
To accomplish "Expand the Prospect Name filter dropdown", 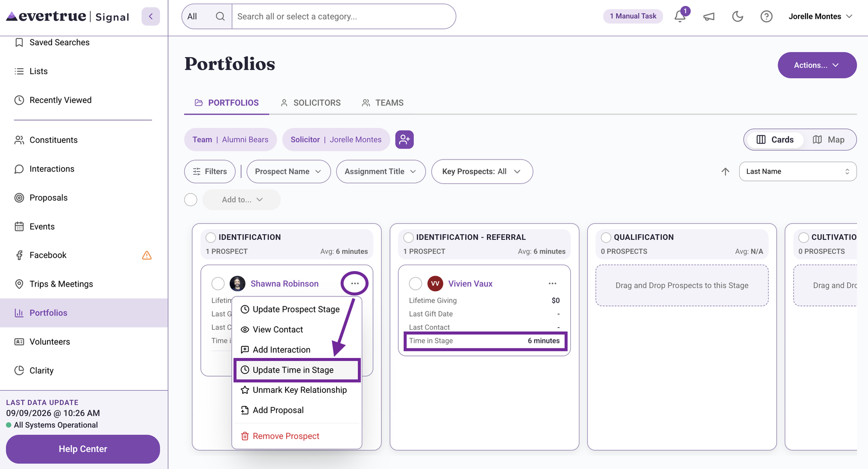I will (x=289, y=172).
